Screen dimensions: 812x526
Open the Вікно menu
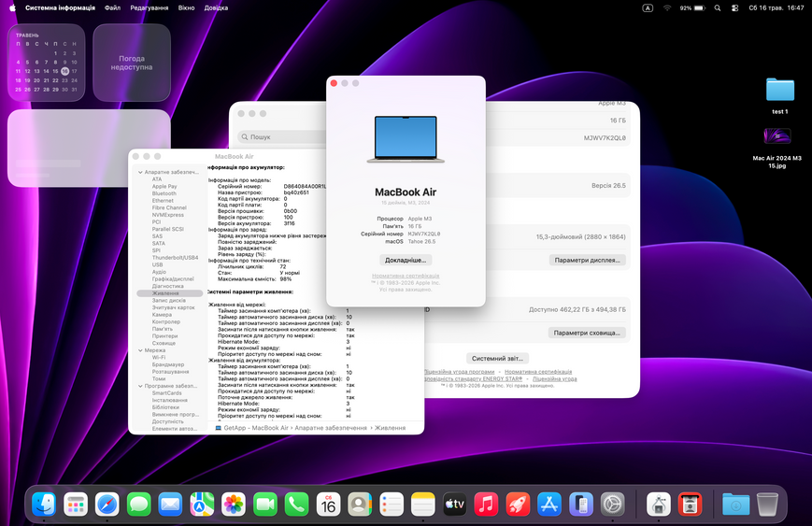point(187,7)
